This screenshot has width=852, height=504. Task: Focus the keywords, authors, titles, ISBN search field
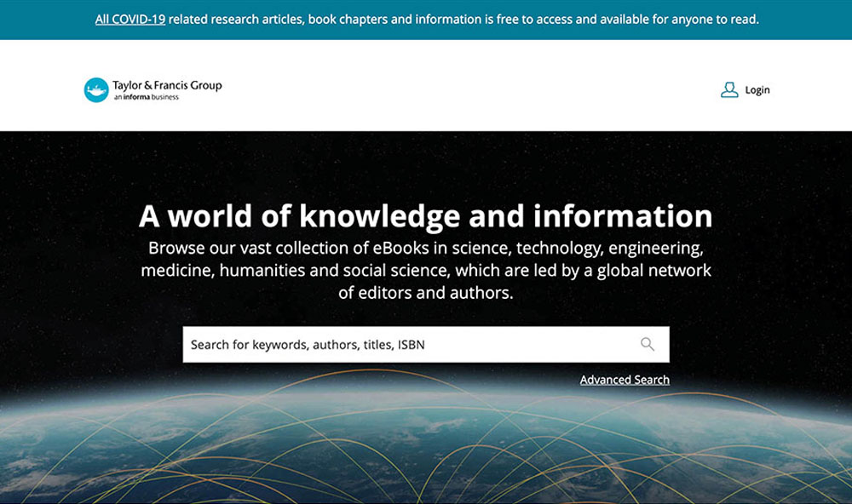pos(409,345)
